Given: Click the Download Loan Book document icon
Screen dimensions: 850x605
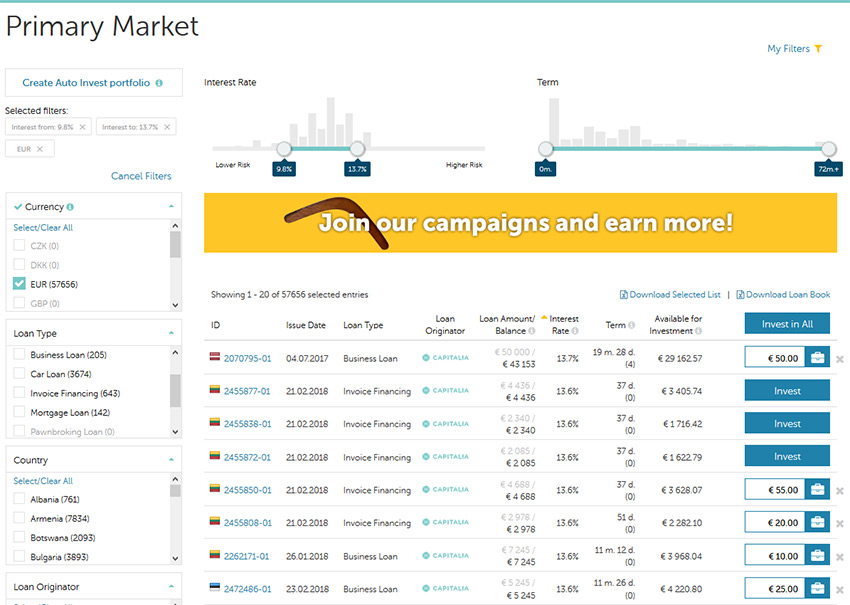Looking at the screenshot, I should (740, 294).
